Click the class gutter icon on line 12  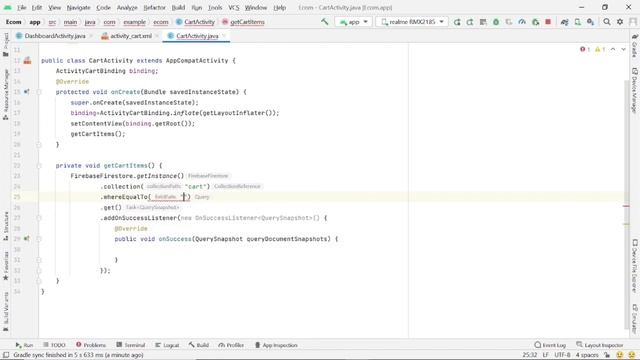(27, 60)
